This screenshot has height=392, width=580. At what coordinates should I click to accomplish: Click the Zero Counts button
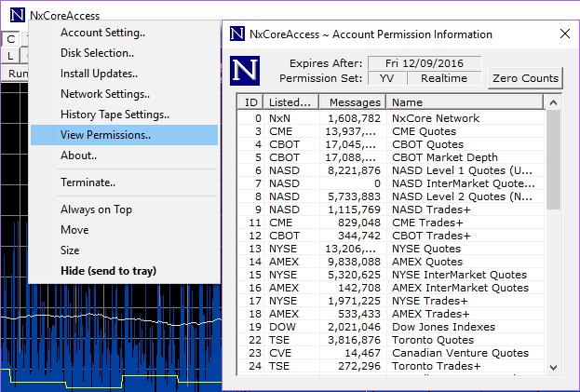[525, 78]
